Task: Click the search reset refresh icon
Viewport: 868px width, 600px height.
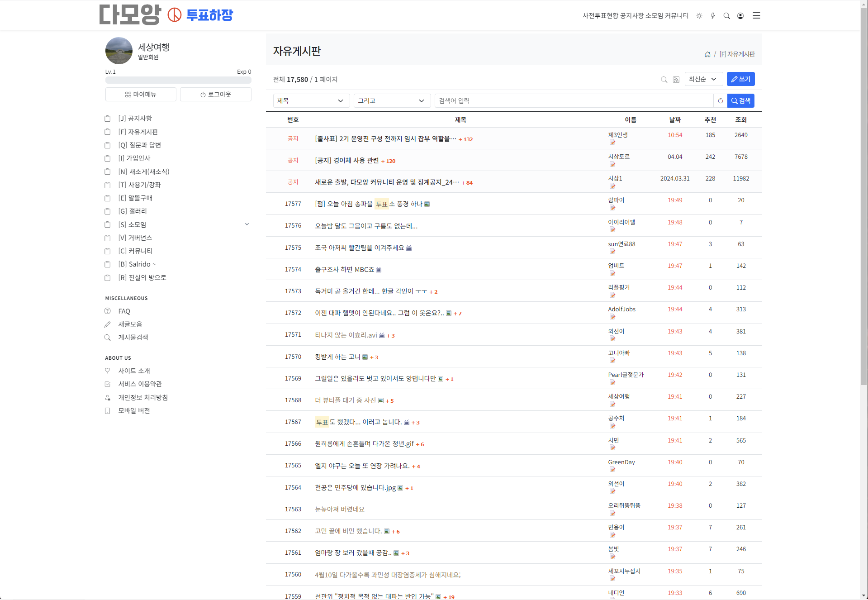Action: pyautogui.click(x=721, y=100)
